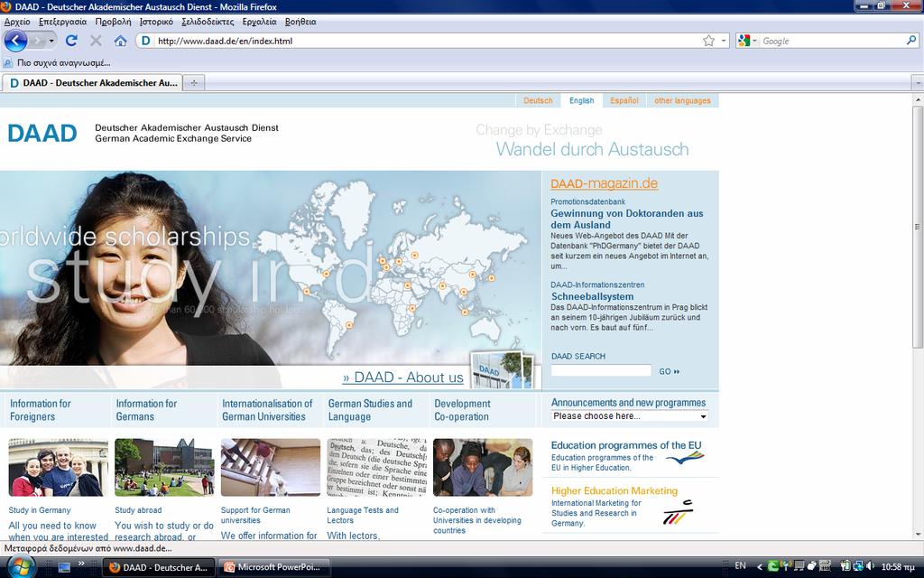Open the DAAD - About us link
The image size is (924, 578).
pos(402,378)
